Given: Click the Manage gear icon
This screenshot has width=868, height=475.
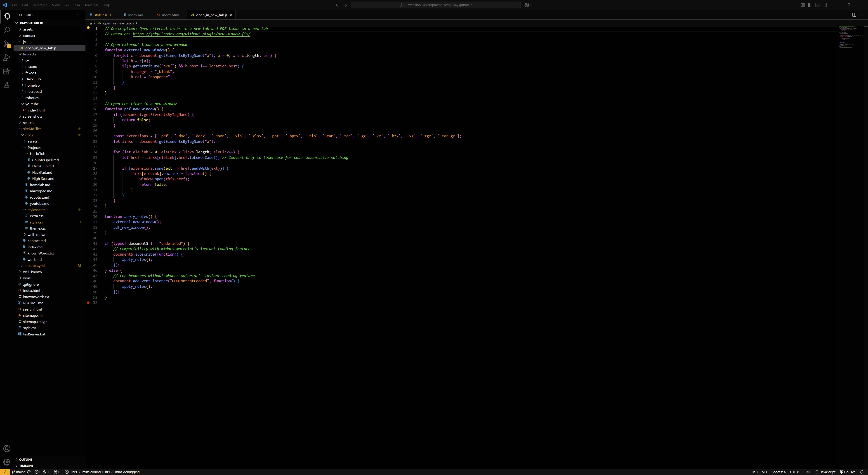Looking at the screenshot, I should [x=7, y=462].
